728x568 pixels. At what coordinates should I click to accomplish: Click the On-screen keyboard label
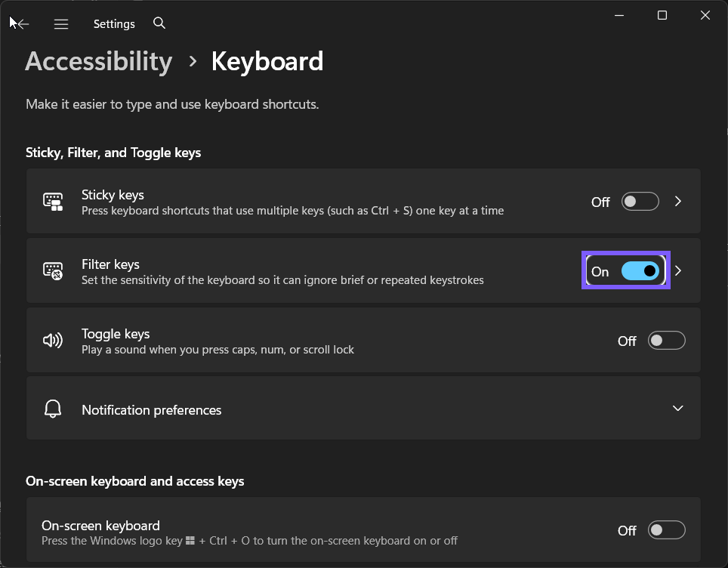pos(100,525)
